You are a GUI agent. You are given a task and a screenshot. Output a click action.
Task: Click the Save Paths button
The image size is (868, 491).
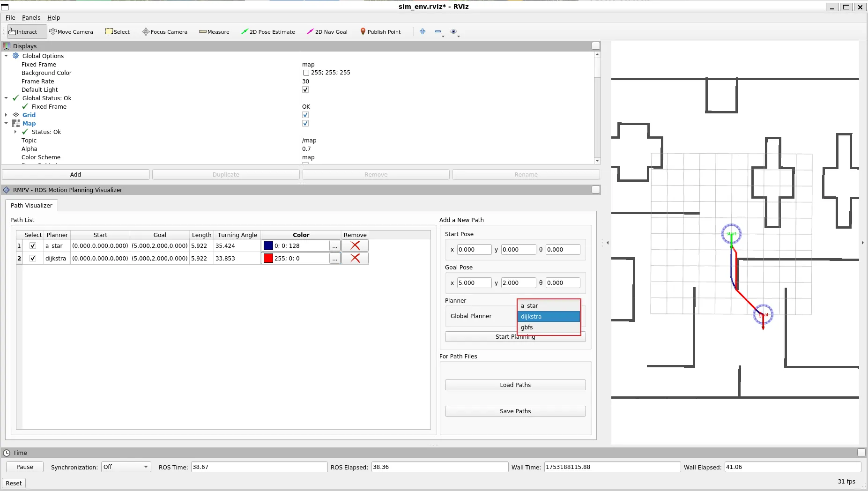(515, 411)
